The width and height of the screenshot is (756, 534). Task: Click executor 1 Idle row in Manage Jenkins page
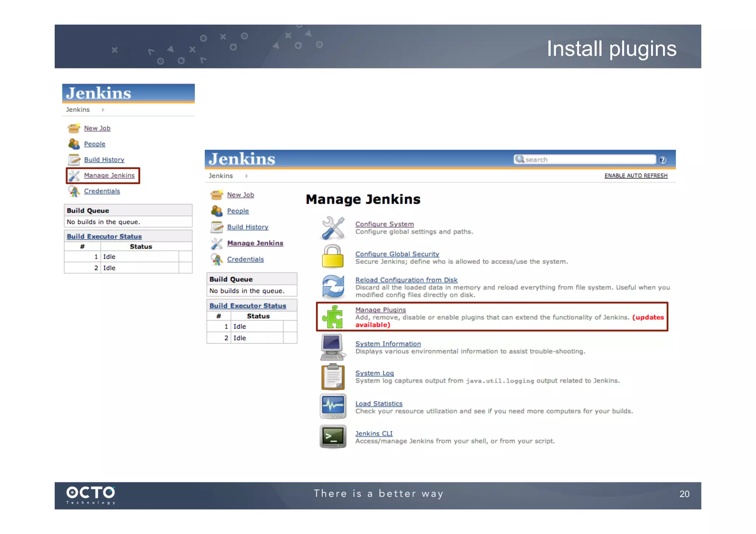[252, 327]
